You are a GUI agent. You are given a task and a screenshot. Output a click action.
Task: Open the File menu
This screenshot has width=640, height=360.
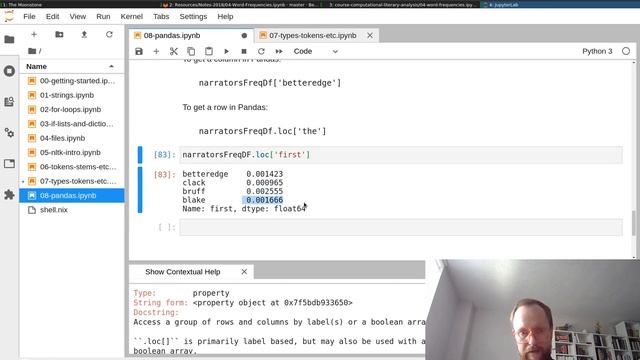coord(29,17)
